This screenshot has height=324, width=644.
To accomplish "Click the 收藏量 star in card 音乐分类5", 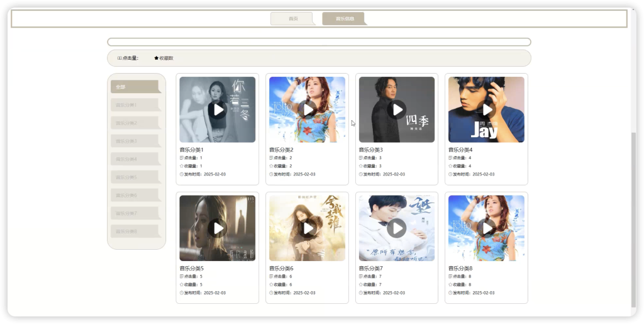I will pos(182,284).
